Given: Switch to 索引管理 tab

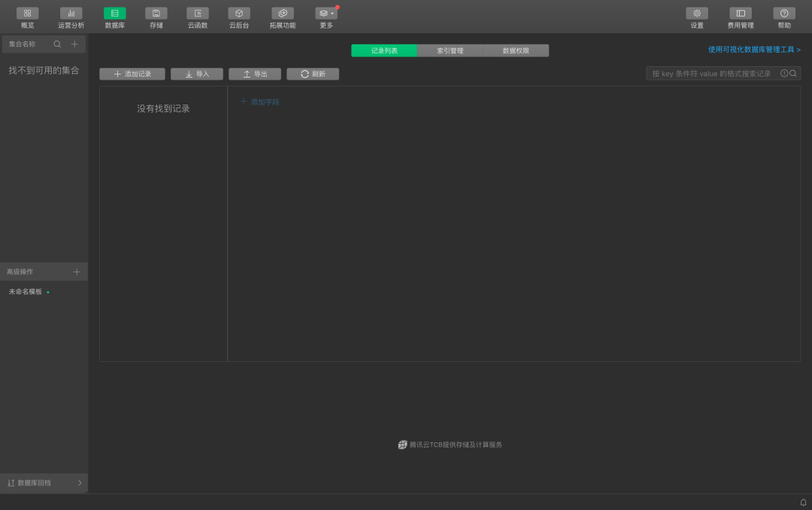Looking at the screenshot, I should click(450, 50).
